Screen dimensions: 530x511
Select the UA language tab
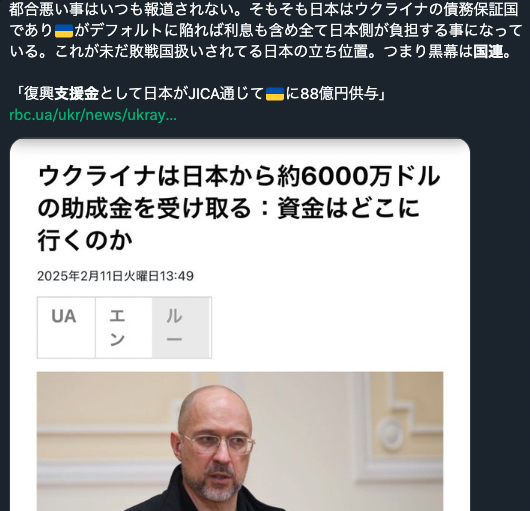coord(66,327)
